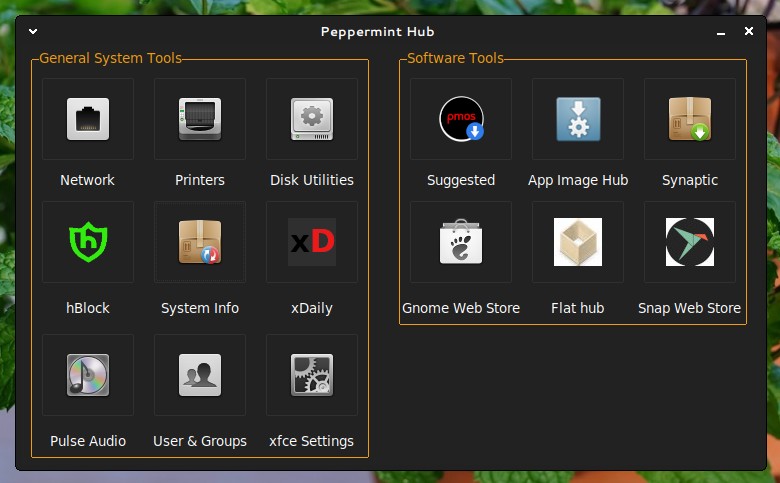
Task: Open the Network tool icon
Action: [88, 119]
